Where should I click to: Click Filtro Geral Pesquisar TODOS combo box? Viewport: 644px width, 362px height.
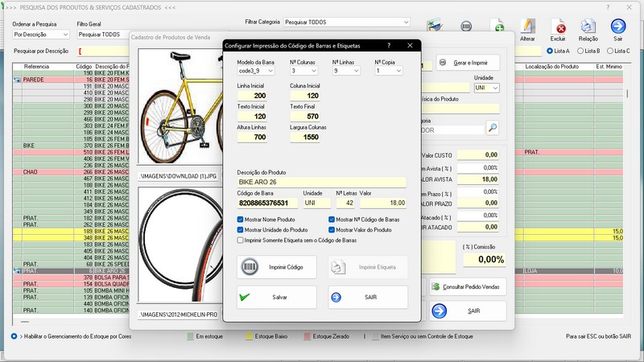pos(103,35)
